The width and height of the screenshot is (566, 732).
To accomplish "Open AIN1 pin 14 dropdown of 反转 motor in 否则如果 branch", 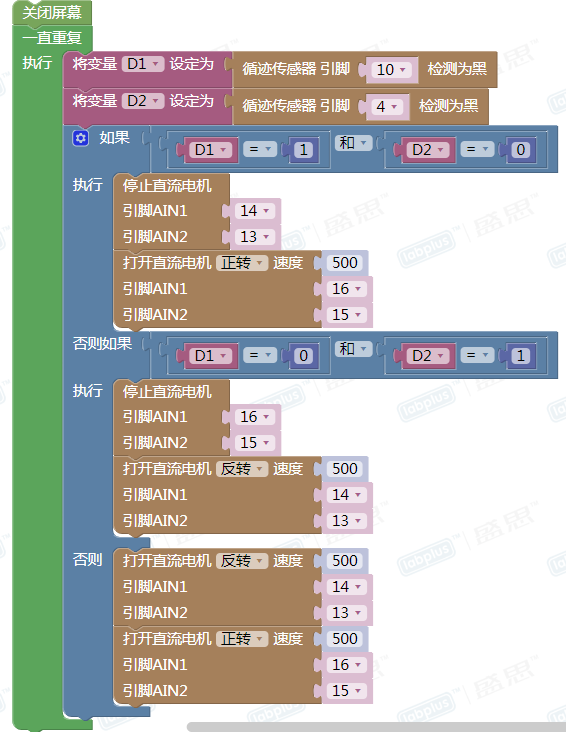I will (x=347, y=495).
